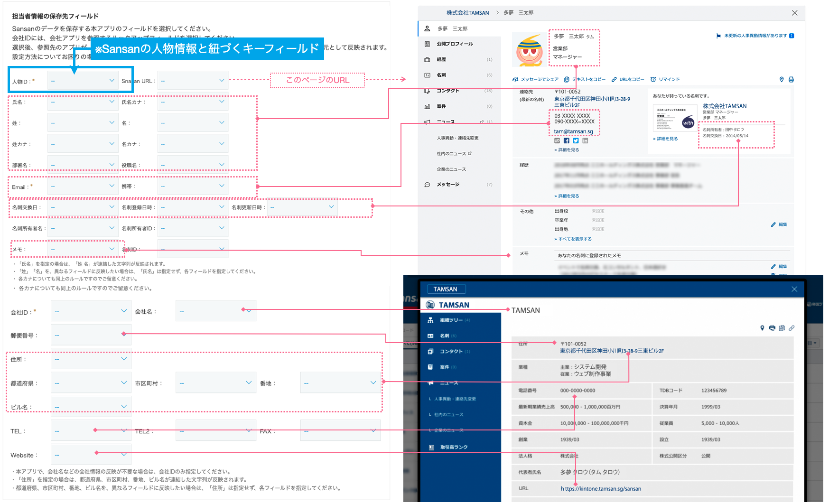Click the map pin icon in person profile
The width and height of the screenshot is (829, 504).
pos(782,80)
